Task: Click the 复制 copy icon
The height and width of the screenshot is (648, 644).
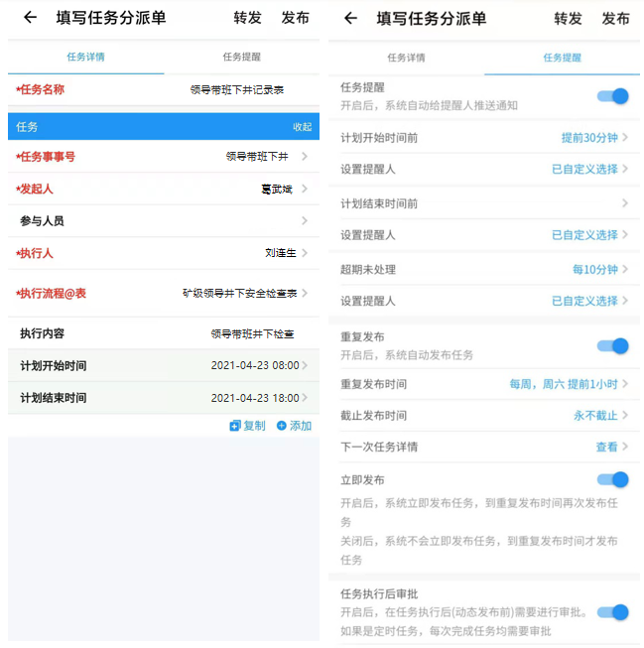Action: click(x=235, y=426)
